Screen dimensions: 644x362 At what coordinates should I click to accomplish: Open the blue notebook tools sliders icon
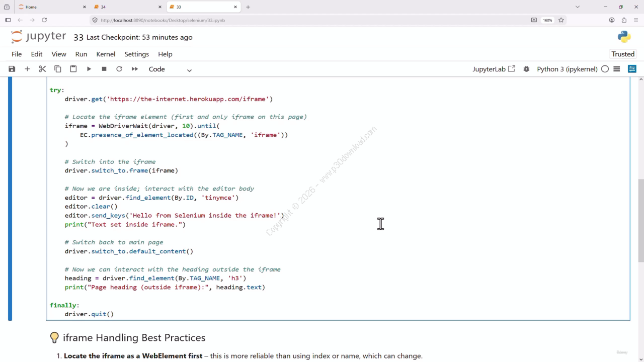coord(632,69)
